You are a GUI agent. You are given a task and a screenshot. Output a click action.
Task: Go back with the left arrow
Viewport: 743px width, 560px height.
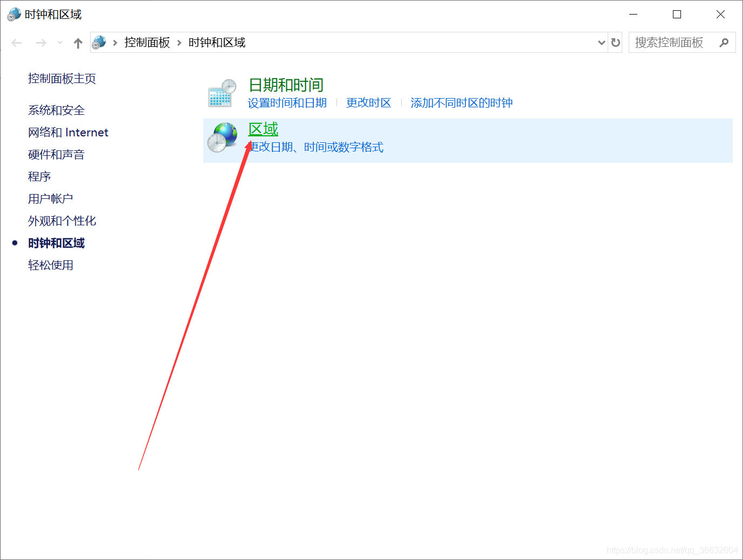pos(17,43)
